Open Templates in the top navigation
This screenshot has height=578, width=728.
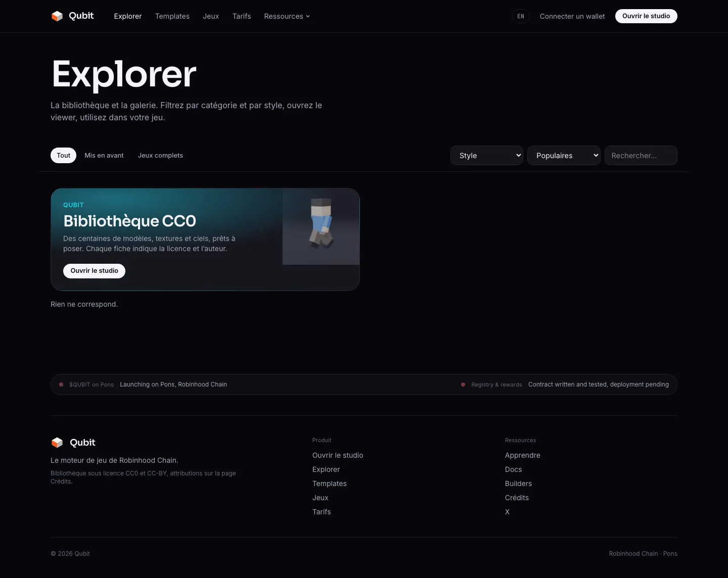click(172, 16)
